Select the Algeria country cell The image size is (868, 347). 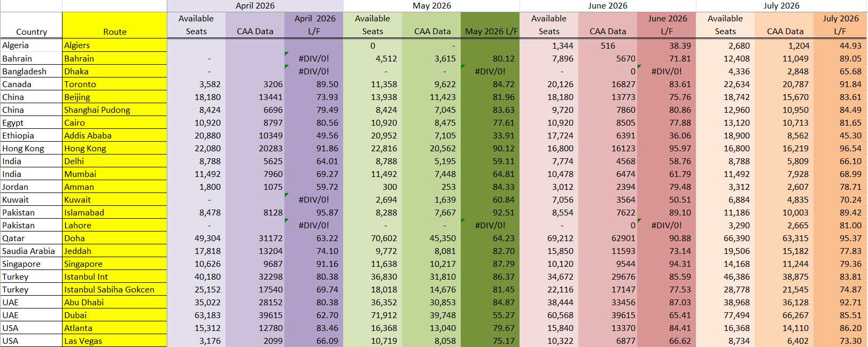click(x=32, y=45)
